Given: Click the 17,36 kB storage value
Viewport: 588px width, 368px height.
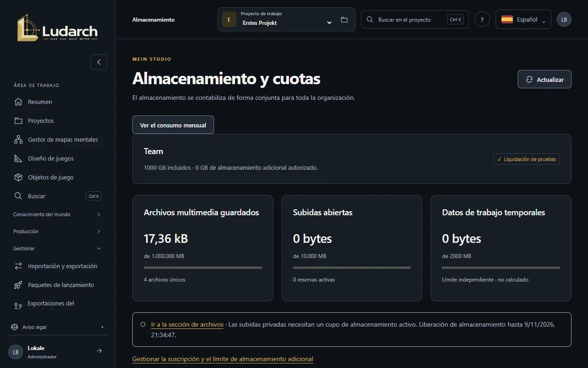Looking at the screenshot, I should click(166, 239).
